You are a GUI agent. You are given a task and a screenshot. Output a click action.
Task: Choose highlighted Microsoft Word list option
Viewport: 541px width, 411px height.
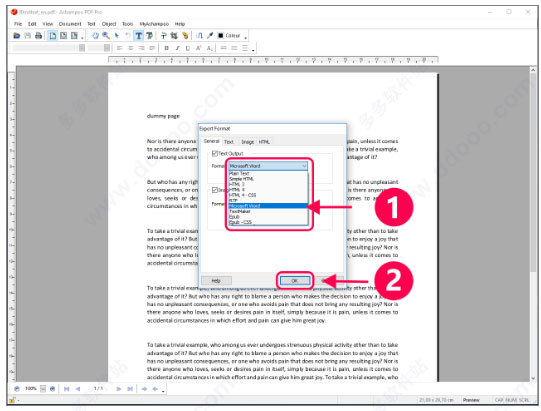click(268, 206)
